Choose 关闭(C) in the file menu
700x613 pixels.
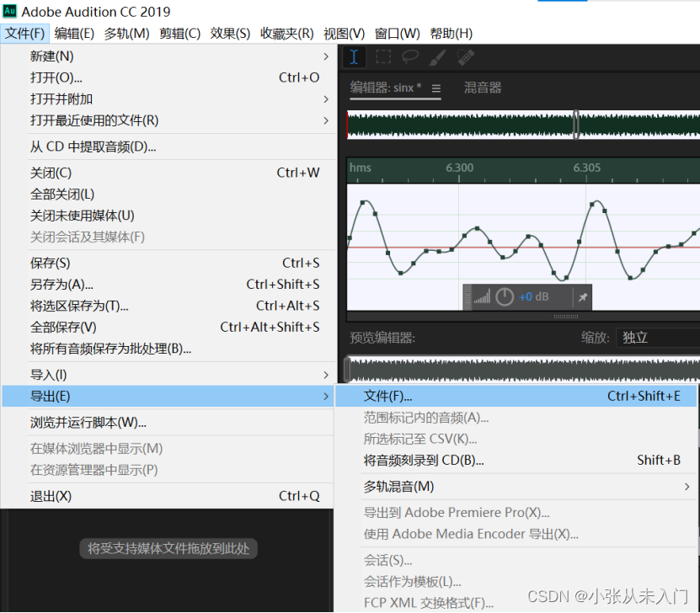tap(168, 173)
